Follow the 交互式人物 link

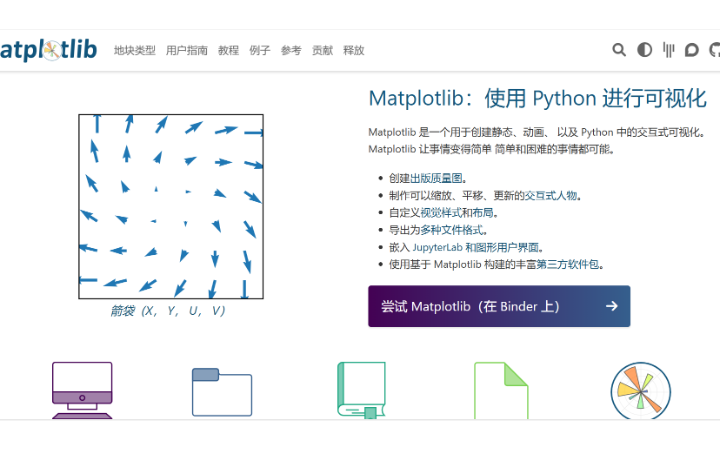click(x=550, y=196)
